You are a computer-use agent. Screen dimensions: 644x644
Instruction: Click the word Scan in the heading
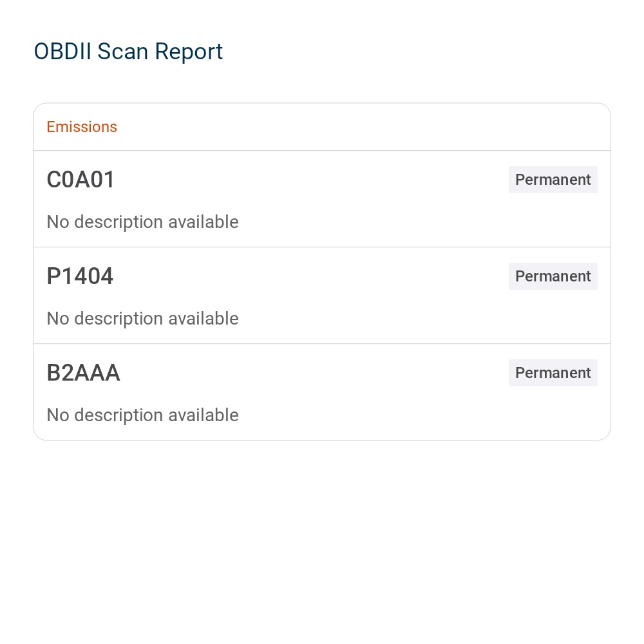coord(123,52)
